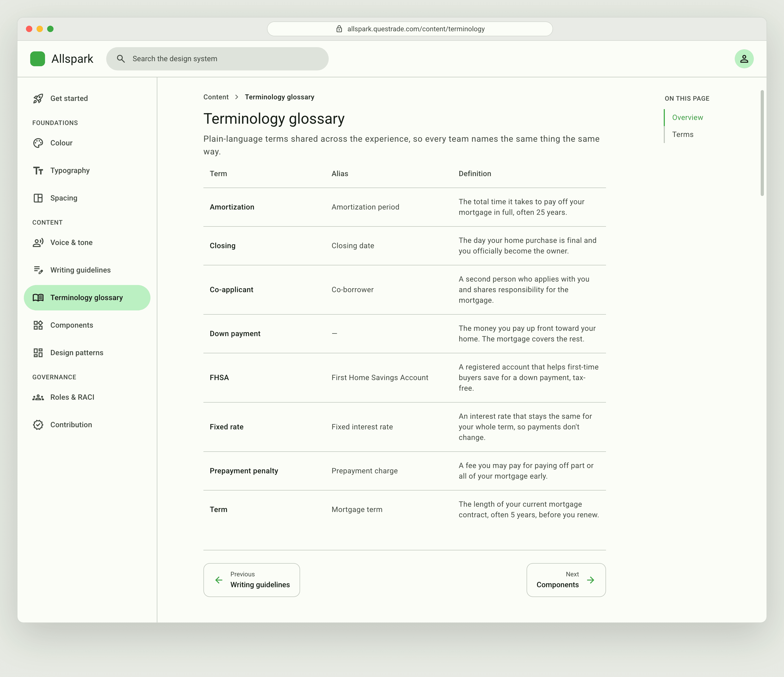Click the Prepayment charge alias
This screenshot has width=784, height=677.
pyautogui.click(x=365, y=471)
